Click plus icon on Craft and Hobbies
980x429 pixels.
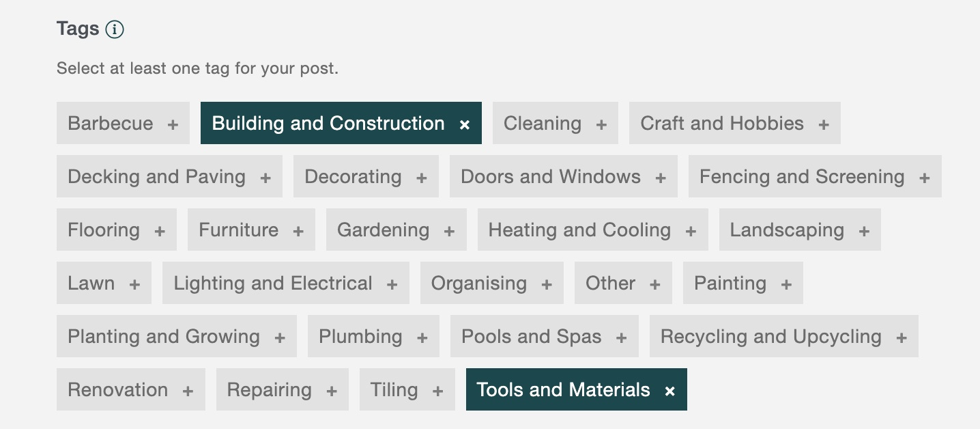pos(824,124)
